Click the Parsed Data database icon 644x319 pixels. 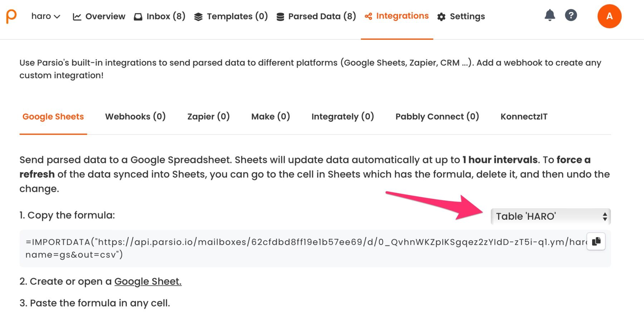tap(280, 17)
